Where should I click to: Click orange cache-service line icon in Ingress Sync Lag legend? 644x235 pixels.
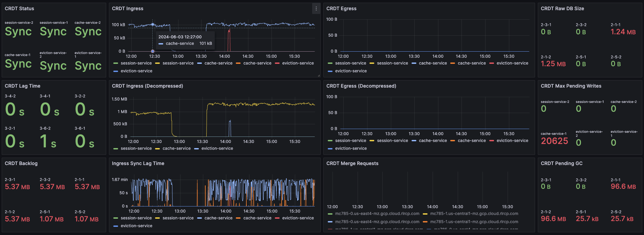pyautogui.click(x=238, y=218)
